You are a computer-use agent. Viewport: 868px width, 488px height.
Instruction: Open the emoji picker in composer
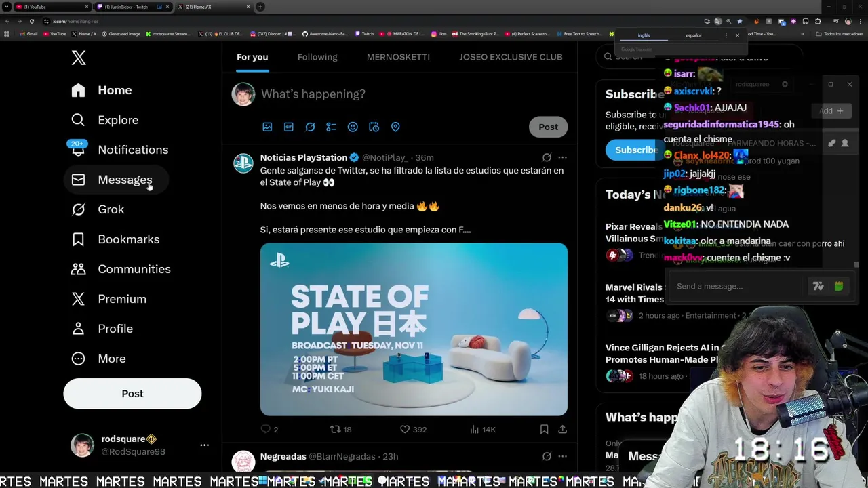coord(353,127)
